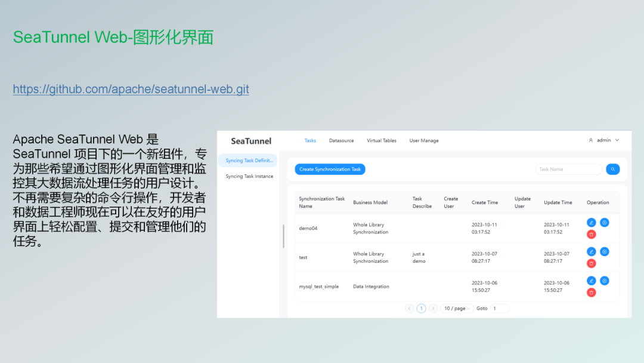Select Syncing Task Instance sidebar item
This screenshot has height=363, width=644.
(x=249, y=176)
